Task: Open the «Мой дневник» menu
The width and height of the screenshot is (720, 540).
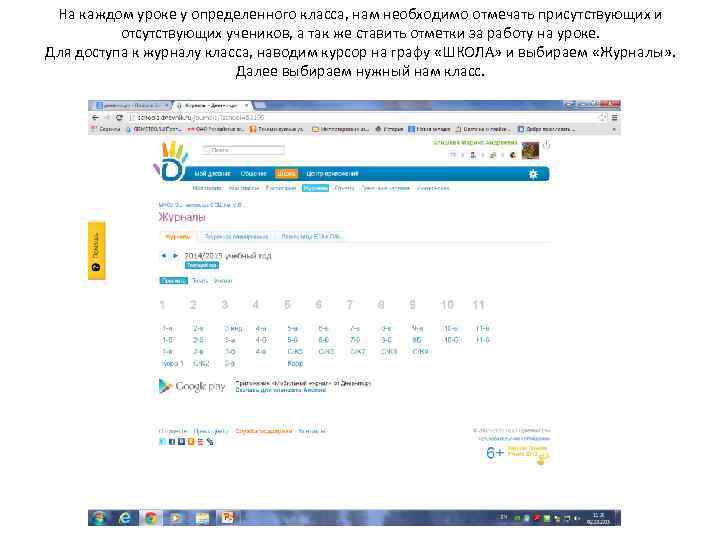Action: 212,174
